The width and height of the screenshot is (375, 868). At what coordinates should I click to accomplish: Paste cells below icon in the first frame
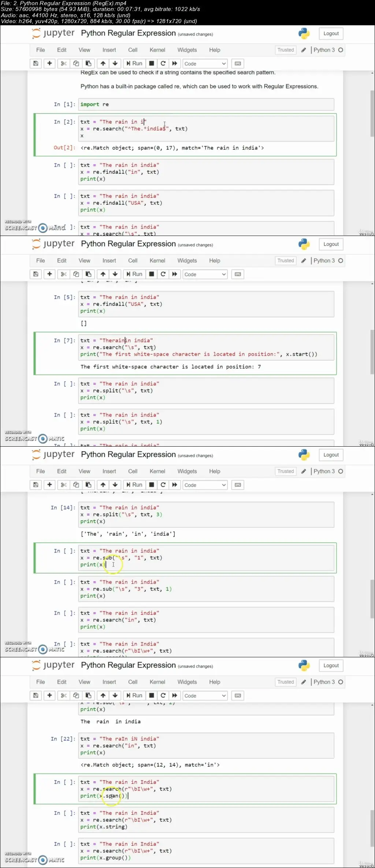point(88,63)
